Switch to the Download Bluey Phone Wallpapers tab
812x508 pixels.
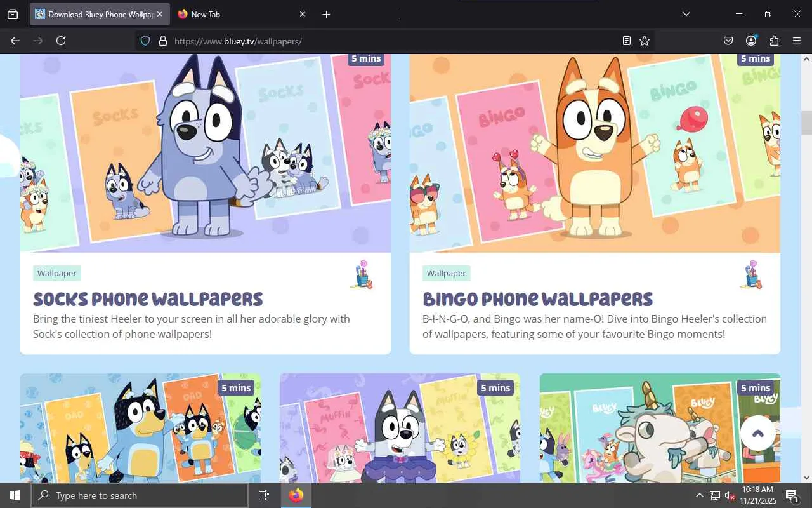point(99,14)
